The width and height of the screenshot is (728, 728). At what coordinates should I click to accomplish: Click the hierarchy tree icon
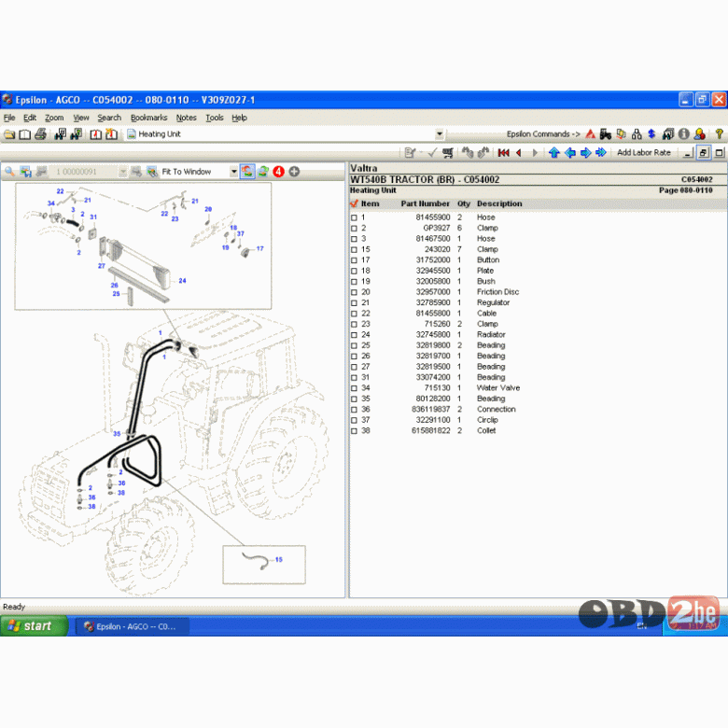coord(637,134)
